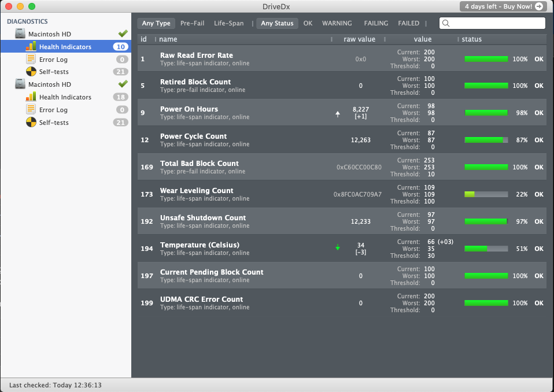The width and height of the screenshot is (554, 392).
Task: Click the Power Cycle Count 87% bar
Action: 486,140
